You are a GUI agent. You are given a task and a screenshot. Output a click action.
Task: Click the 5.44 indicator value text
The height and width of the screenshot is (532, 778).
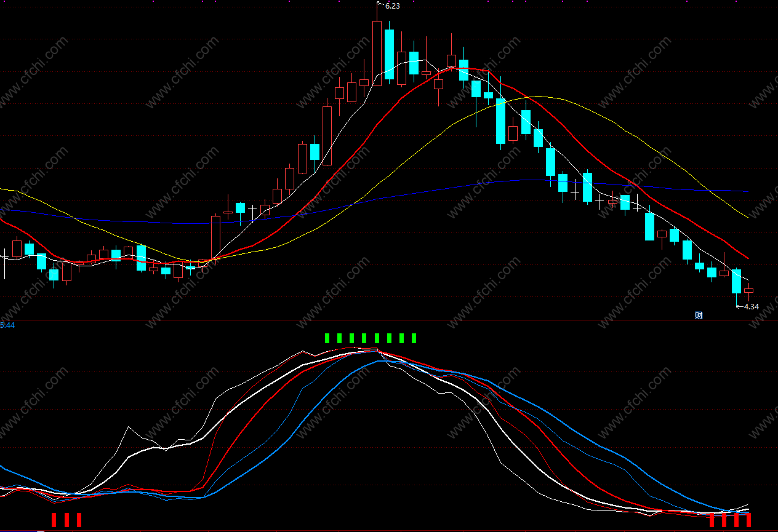tap(7, 325)
